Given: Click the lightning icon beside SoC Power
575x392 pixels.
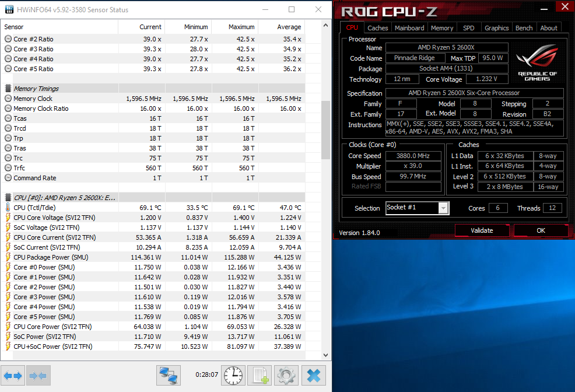Looking at the screenshot, I should coord(8,336).
